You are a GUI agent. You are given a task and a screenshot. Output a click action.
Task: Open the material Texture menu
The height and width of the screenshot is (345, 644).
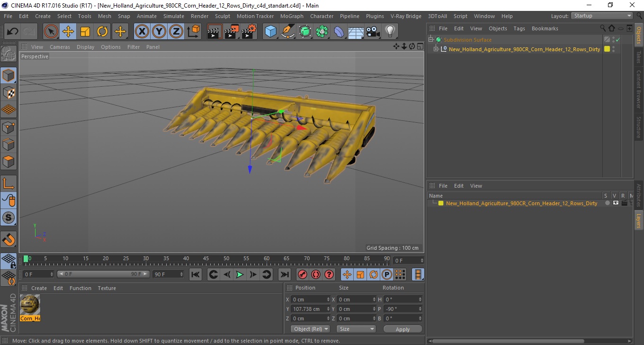point(107,288)
